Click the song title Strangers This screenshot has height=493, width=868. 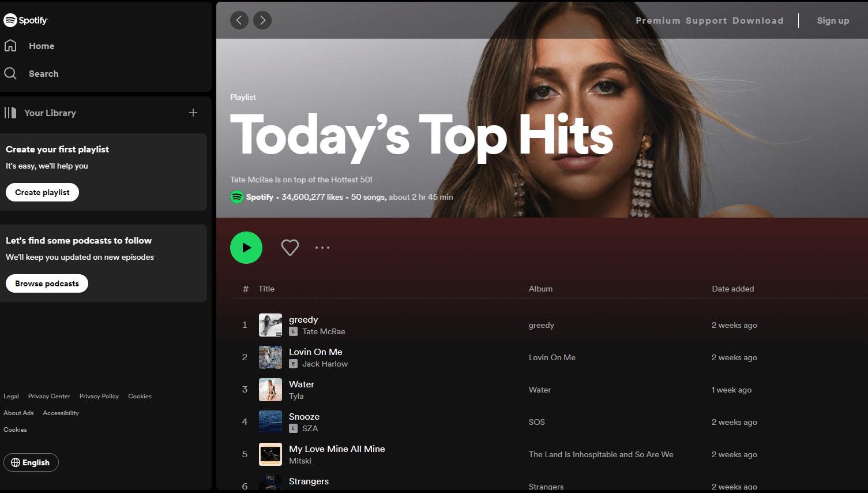point(309,481)
